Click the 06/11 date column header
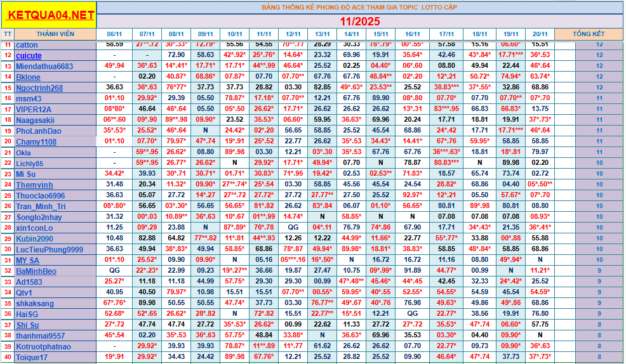The height and width of the screenshot is (364, 626). tap(114, 34)
